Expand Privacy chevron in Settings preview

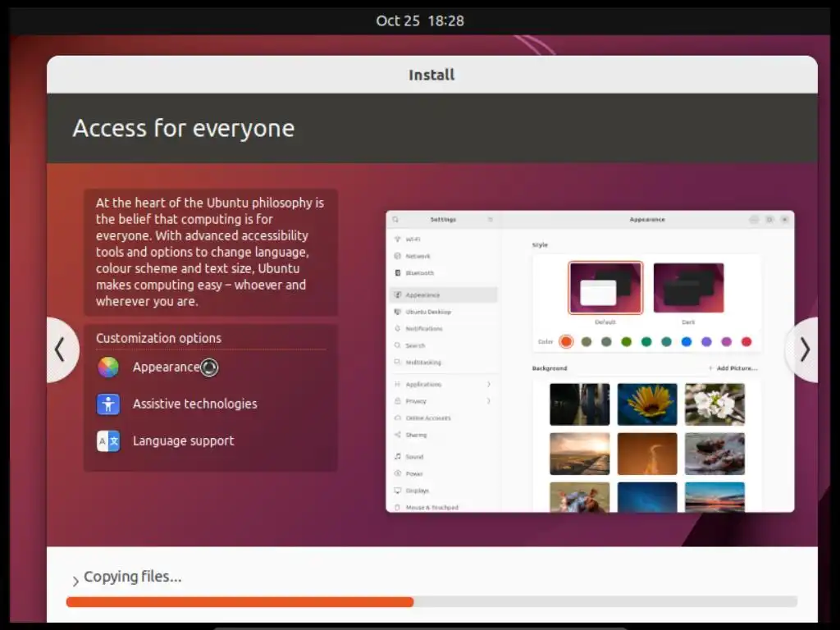[x=489, y=400]
